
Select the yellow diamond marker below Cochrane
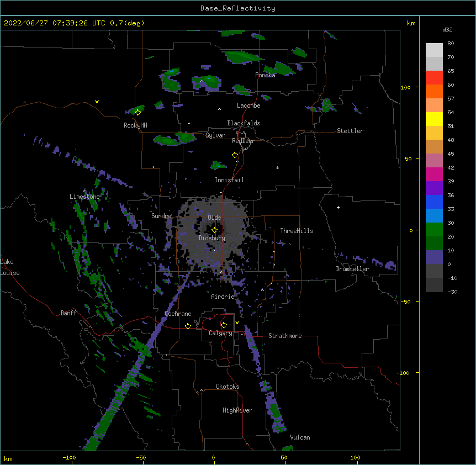[x=188, y=326]
